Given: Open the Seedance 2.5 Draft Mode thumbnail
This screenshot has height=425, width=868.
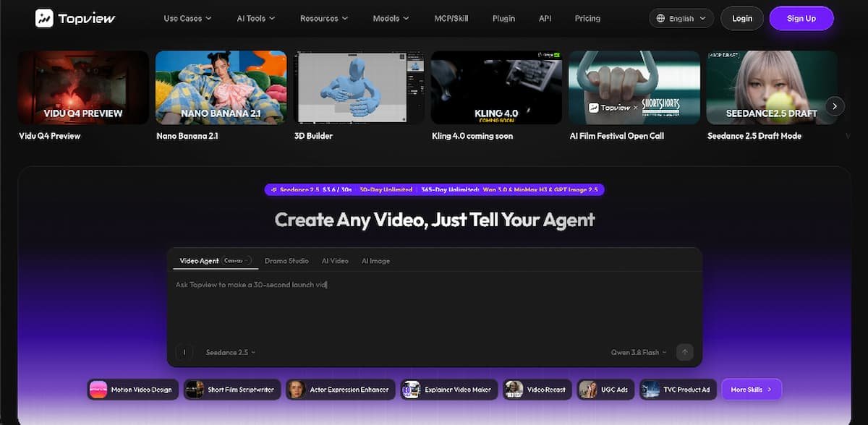Looking at the screenshot, I should [x=772, y=87].
